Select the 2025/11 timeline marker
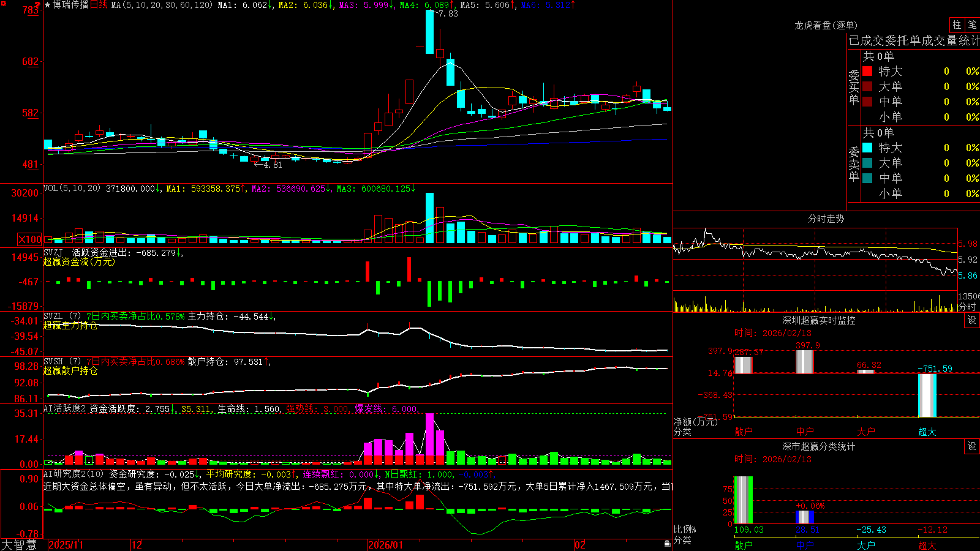This screenshot has height=551, width=980. click(x=66, y=545)
